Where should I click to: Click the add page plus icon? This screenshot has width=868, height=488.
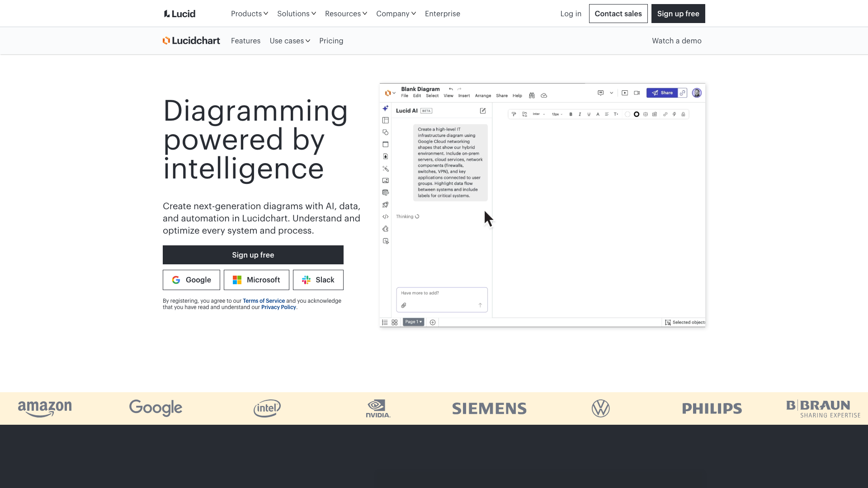point(433,322)
